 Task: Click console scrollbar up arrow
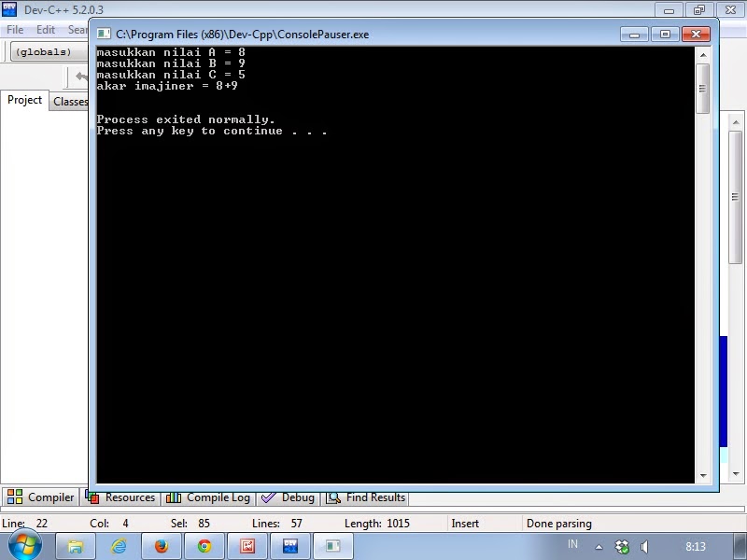pos(703,55)
